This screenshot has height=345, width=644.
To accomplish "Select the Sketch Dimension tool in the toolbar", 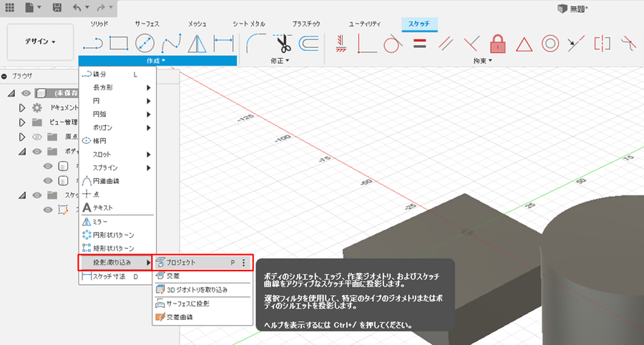I will (x=223, y=44).
